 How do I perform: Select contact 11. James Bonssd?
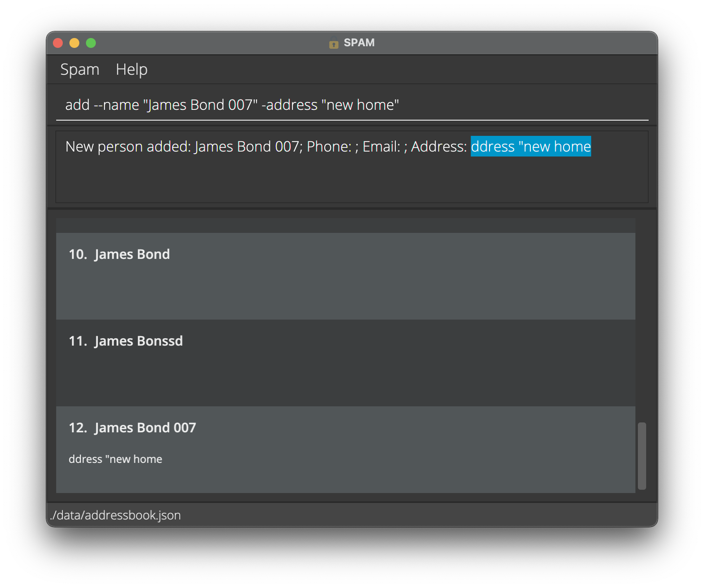tap(345, 363)
